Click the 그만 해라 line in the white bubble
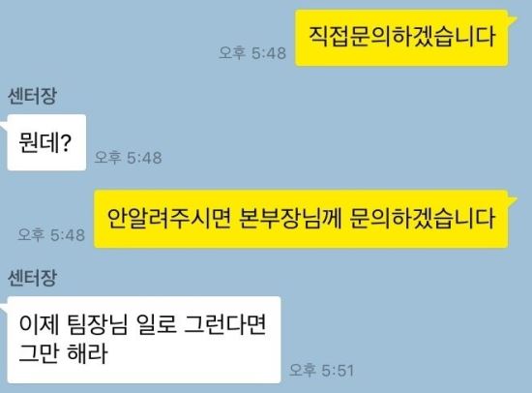The width and height of the screenshot is (532, 393). click(x=64, y=353)
